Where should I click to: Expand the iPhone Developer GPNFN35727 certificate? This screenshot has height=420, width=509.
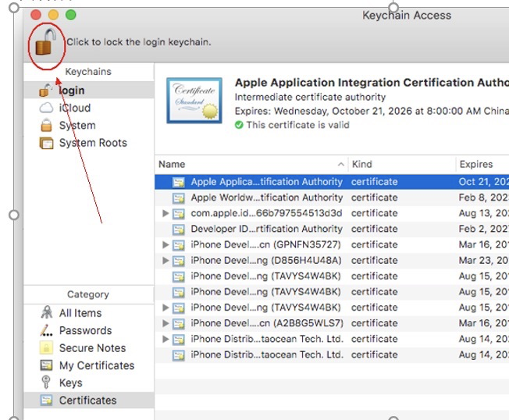pyautogui.click(x=165, y=244)
